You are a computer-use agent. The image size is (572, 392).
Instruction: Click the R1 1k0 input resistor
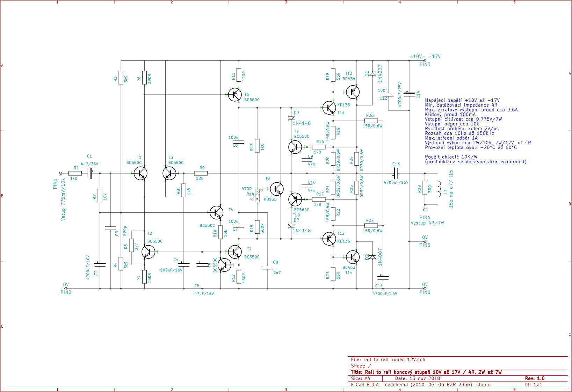[x=75, y=173]
